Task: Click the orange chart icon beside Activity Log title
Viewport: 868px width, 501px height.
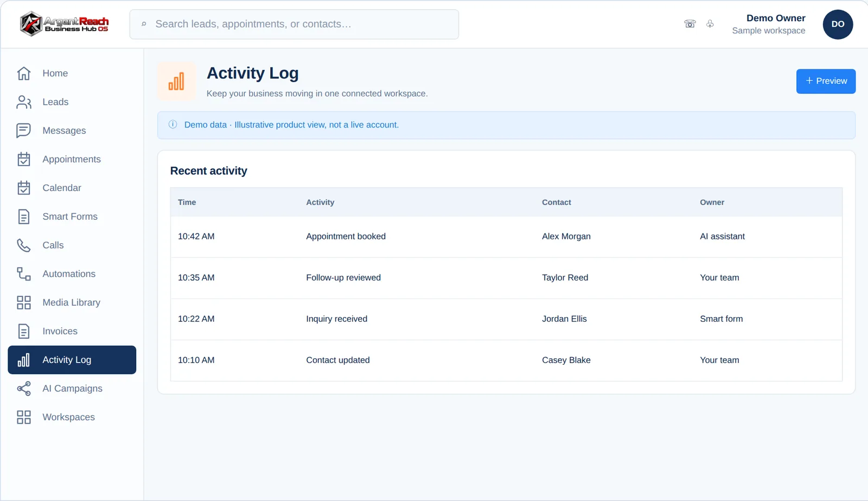Action: point(176,81)
